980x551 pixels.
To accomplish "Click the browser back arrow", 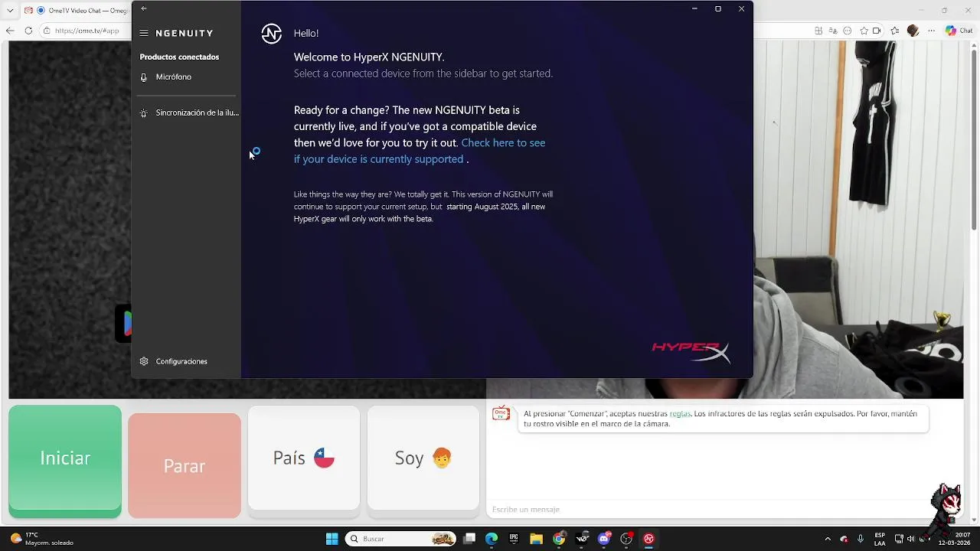I will coord(10,31).
